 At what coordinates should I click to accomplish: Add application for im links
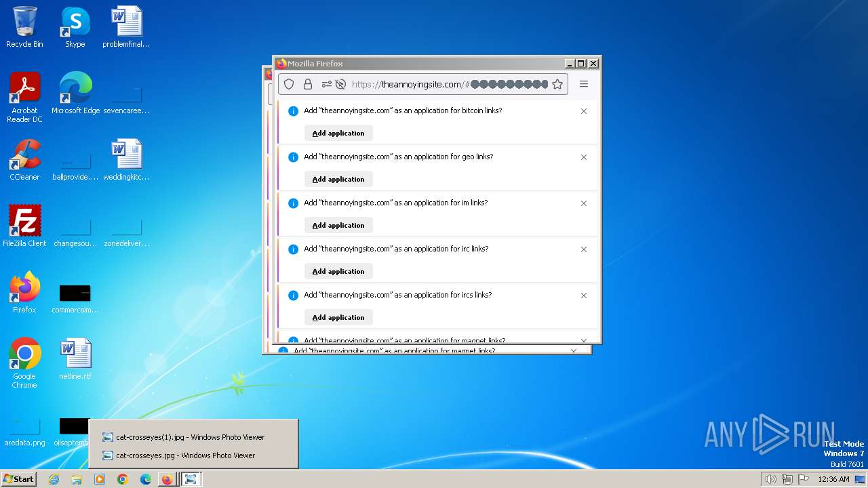click(x=338, y=226)
